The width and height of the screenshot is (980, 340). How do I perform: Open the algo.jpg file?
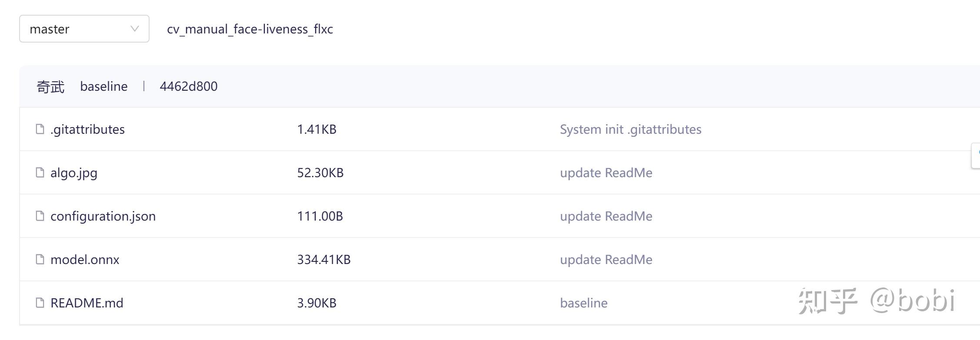pyautogui.click(x=74, y=173)
